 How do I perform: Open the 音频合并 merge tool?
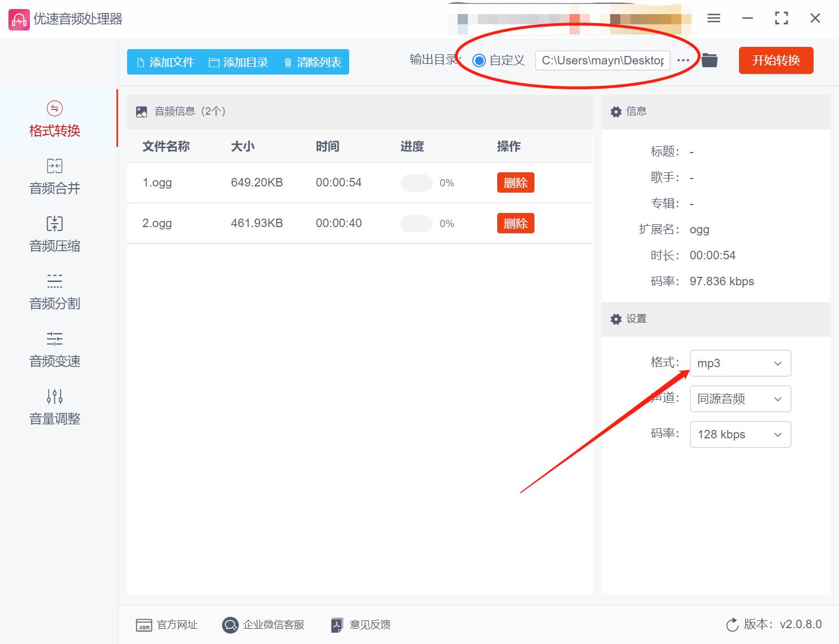[x=54, y=177]
